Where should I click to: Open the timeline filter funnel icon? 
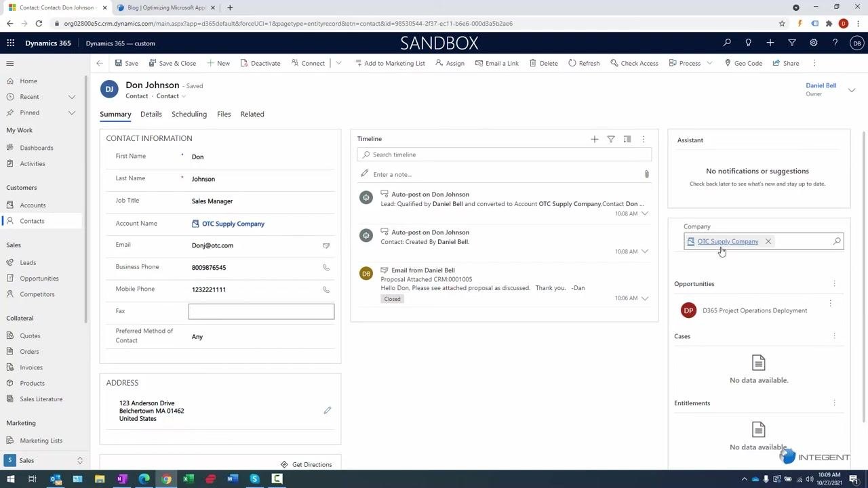pyautogui.click(x=611, y=139)
